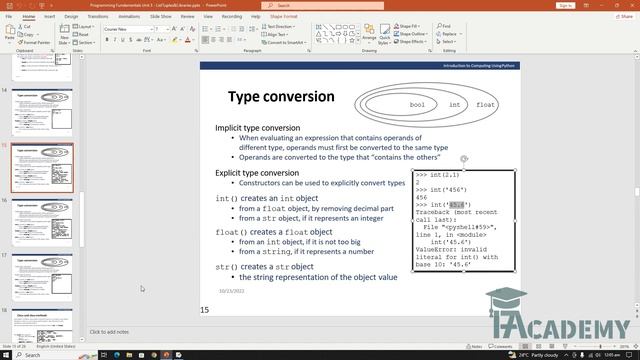Expand the Select dropdown in Editing

tap(446, 42)
